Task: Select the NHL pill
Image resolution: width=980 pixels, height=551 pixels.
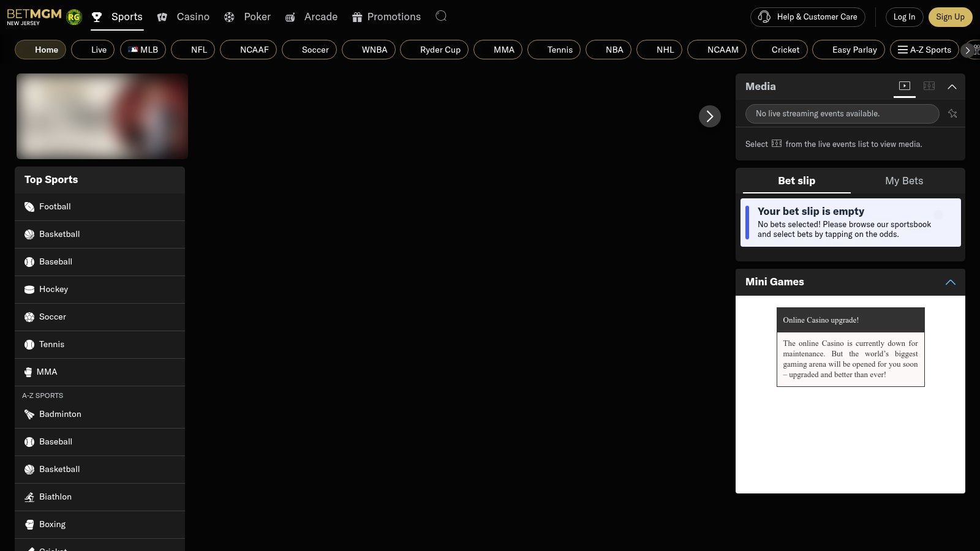Action: pos(660,50)
